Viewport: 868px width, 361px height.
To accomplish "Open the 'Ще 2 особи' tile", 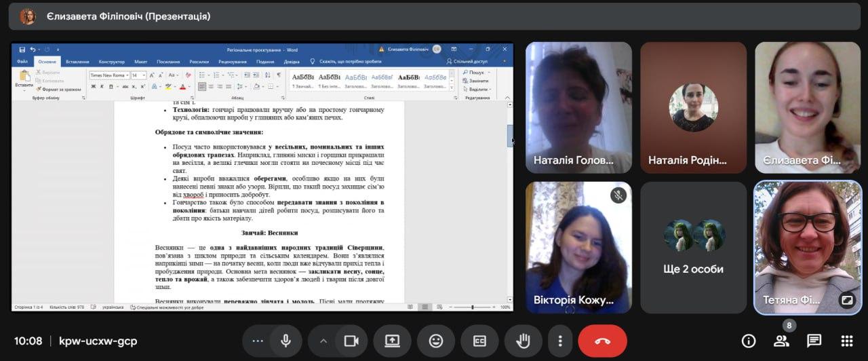I will coord(693,247).
